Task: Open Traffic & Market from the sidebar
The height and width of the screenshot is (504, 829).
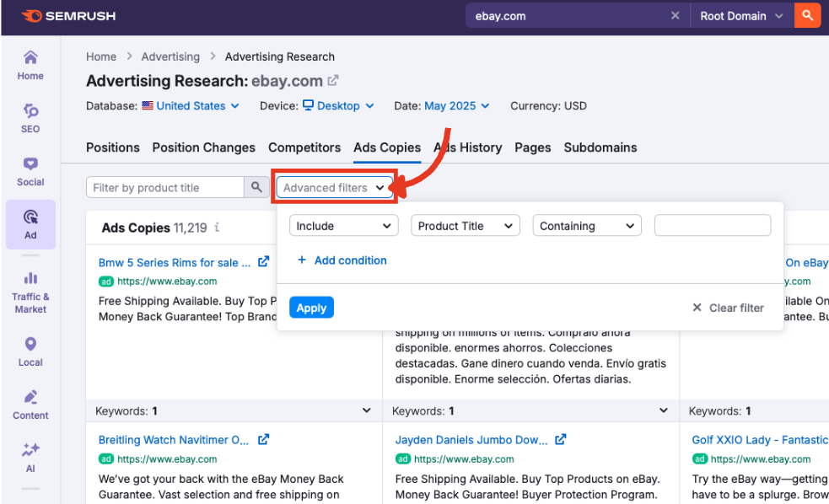Action: pos(30,291)
